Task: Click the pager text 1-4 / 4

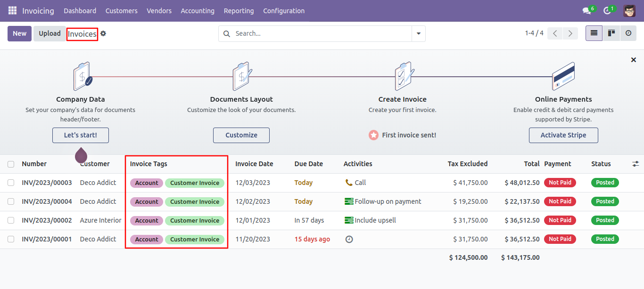Action: click(x=534, y=33)
